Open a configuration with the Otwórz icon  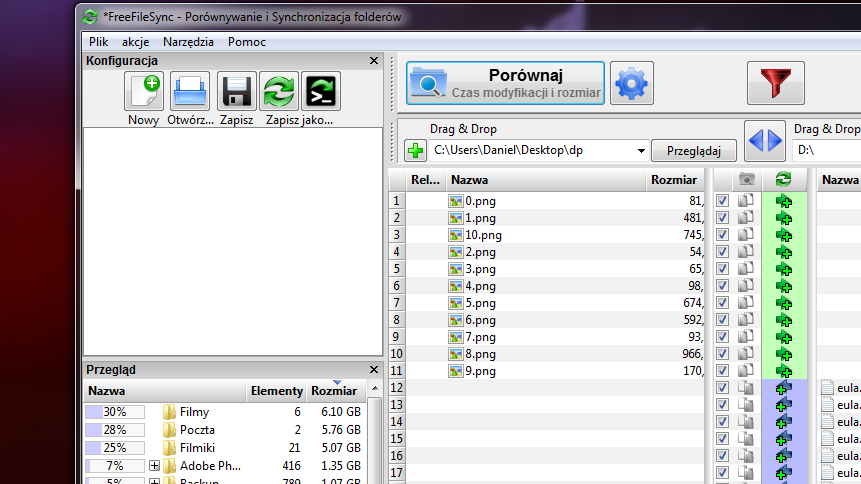coord(190,91)
